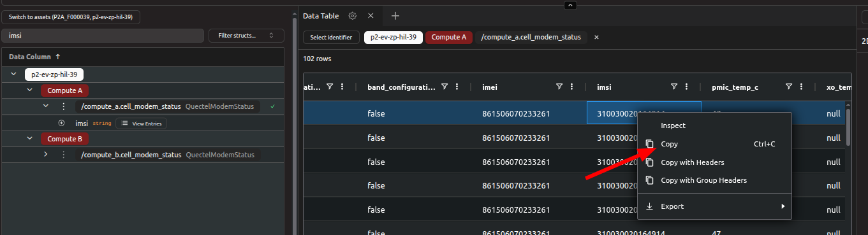Open filter for imsi column
The width and height of the screenshot is (868, 235).
click(674, 87)
